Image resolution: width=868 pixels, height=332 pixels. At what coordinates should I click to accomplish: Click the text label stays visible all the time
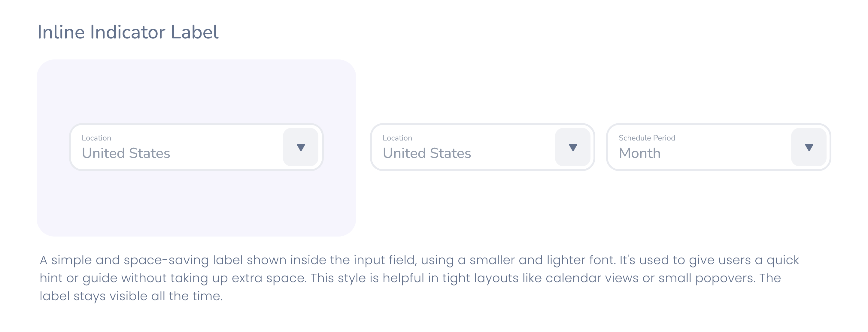click(x=132, y=296)
